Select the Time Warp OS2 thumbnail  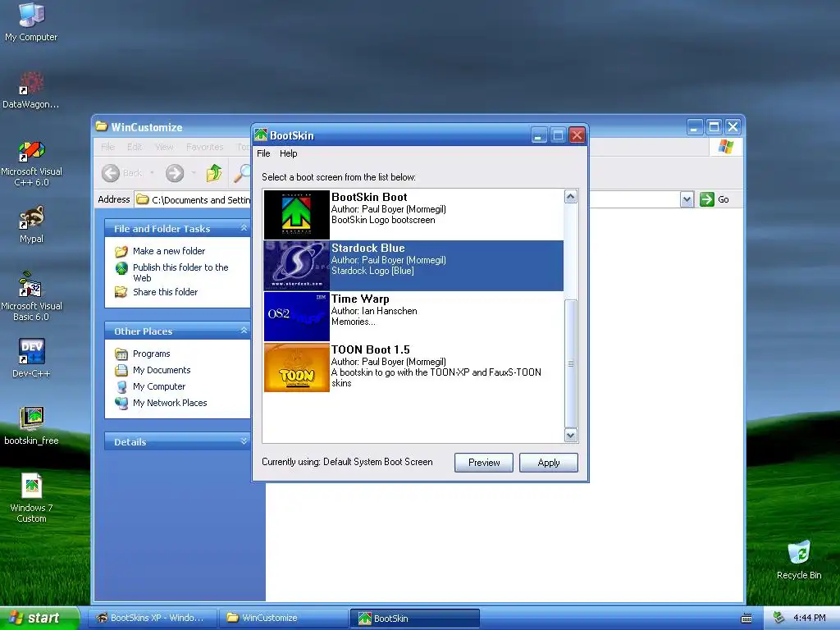tap(296, 316)
